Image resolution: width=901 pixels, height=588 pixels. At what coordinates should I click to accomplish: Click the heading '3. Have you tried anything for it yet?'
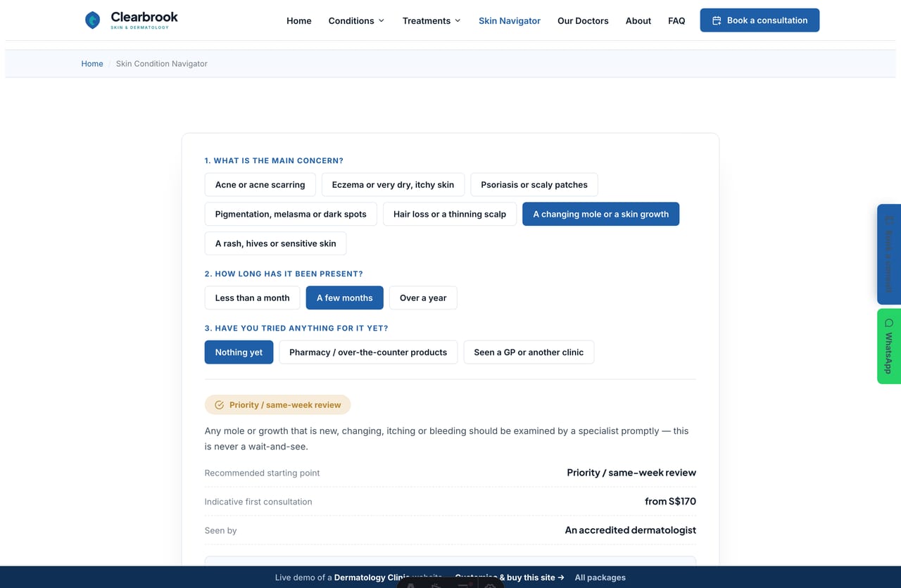(x=296, y=328)
